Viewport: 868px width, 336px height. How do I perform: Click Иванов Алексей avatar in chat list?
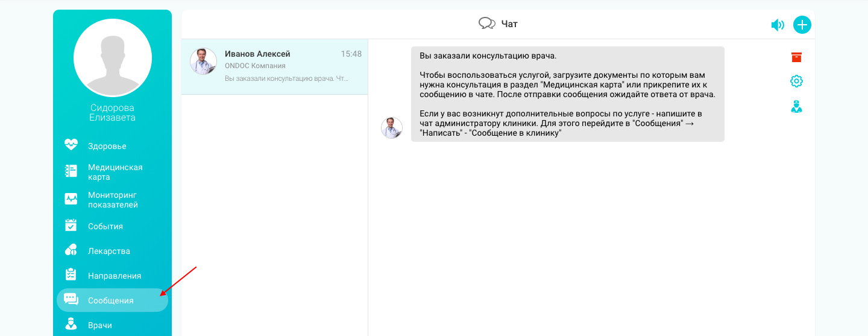coord(203,61)
